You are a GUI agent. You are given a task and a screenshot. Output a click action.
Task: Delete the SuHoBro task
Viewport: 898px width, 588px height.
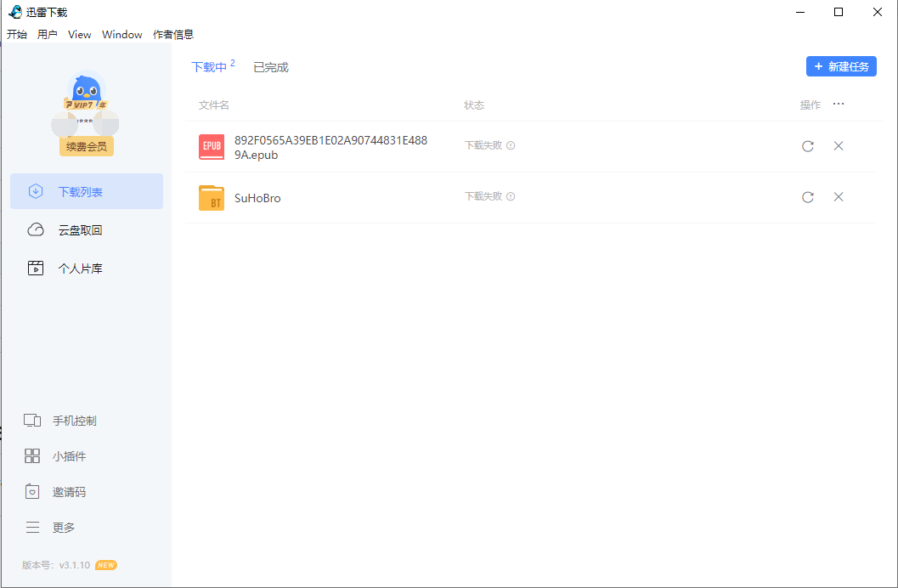(839, 197)
